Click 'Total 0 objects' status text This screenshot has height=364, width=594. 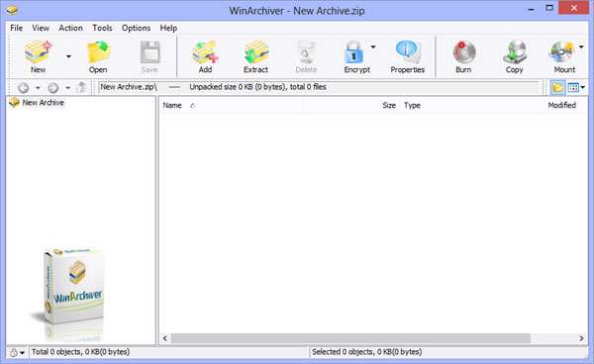pyautogui.click(x=81, y=352)
